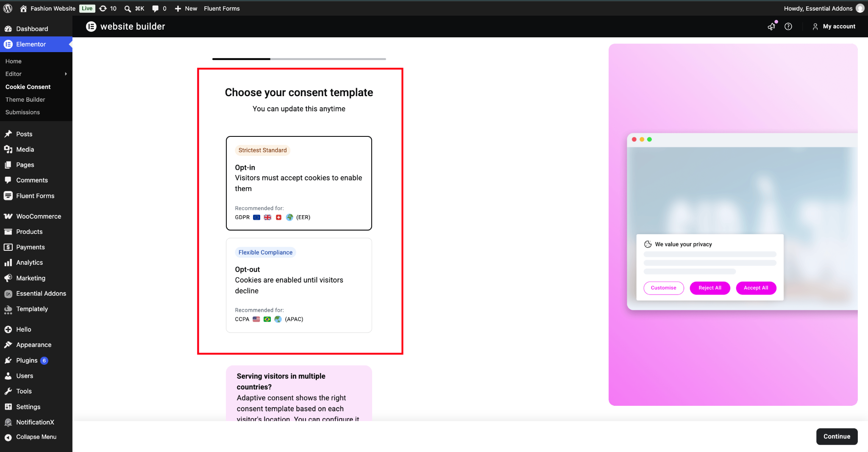This screenshot has height=452, width=868.
Task: Open Comments in sidebar menu
Action: click(36, 180)
